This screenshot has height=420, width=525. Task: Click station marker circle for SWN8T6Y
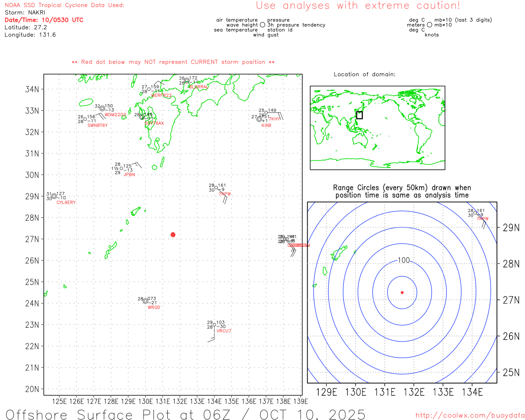pyautogui.click(x=85, y=119)
